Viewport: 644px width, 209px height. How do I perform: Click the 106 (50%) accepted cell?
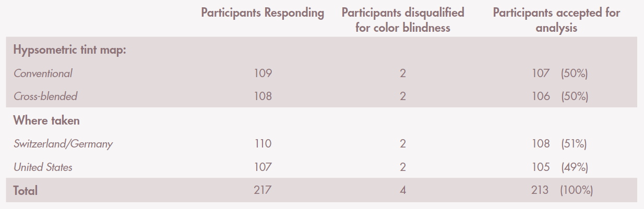coord(559,96)
